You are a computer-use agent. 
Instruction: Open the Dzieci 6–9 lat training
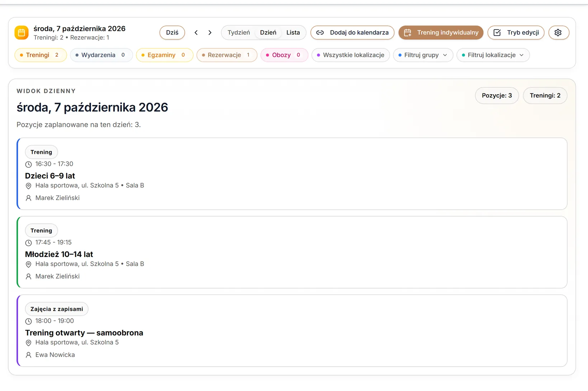tap(292, 174)
